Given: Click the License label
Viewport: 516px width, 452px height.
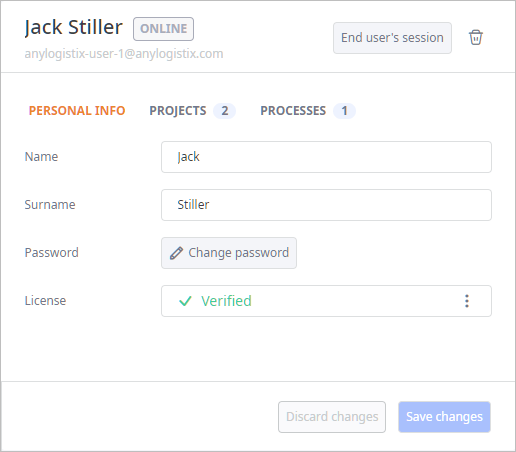Looking at the screenshot, I should tap(45, 301).
